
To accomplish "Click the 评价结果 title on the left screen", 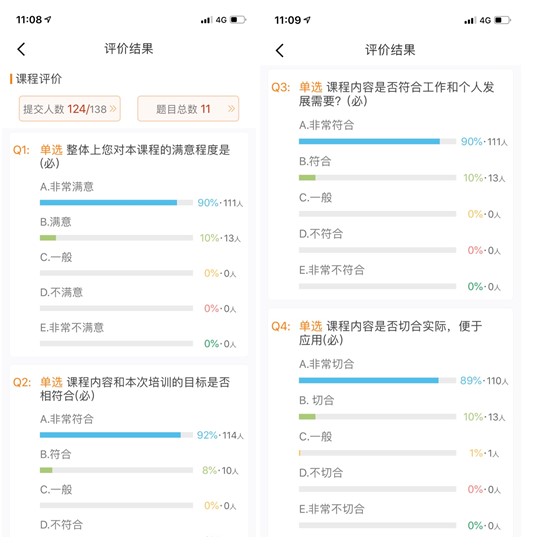I will (129, 49).
